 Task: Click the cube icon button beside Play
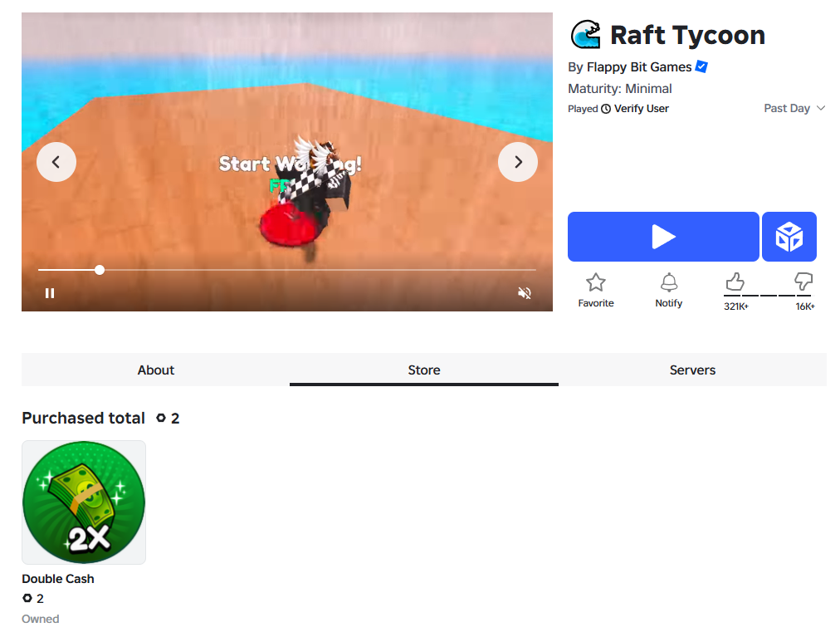(789, 237)
